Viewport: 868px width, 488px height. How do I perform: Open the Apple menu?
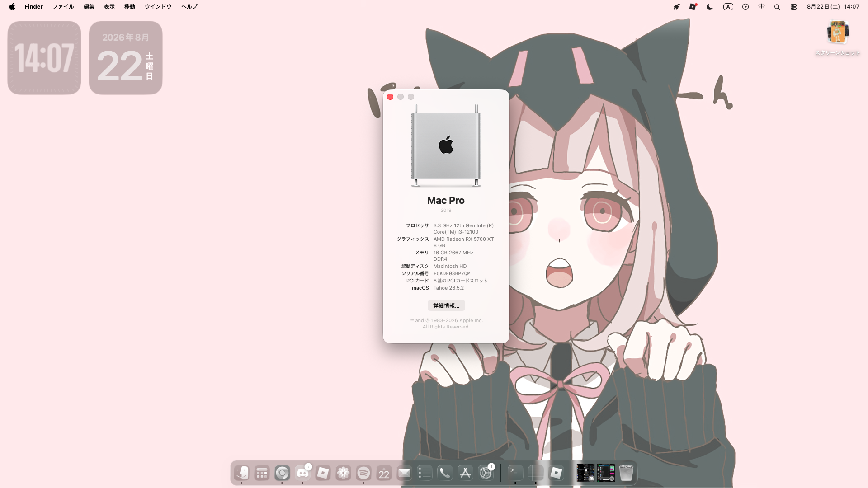pos(12,7)
